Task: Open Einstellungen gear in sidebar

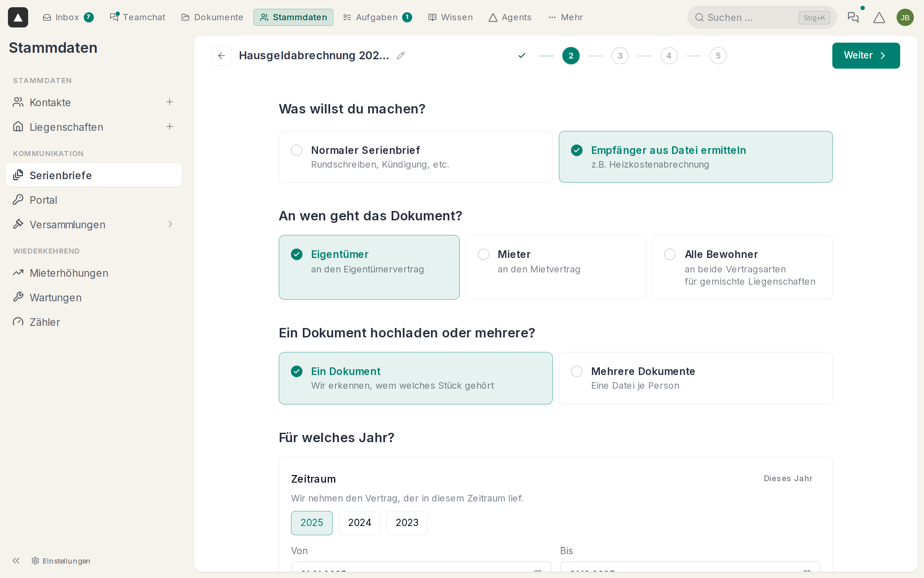Action: tap(61, 561)
